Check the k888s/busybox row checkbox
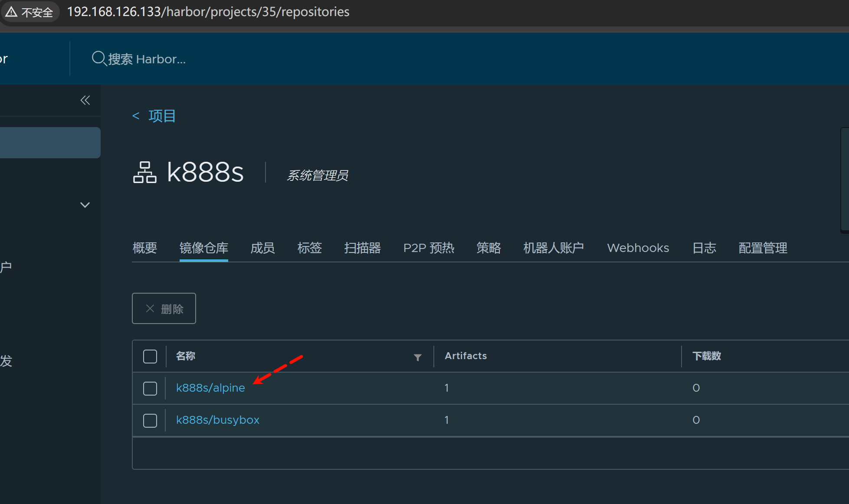This screenshot has height=504, width=849. 150,420
